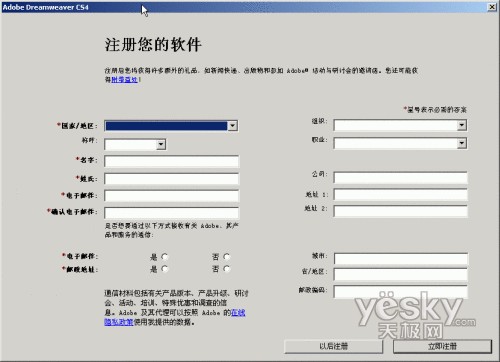This screenshot has width=500, height=362.
Task: Click the 以后注册 register later button
Action: (x=333, y=347)
